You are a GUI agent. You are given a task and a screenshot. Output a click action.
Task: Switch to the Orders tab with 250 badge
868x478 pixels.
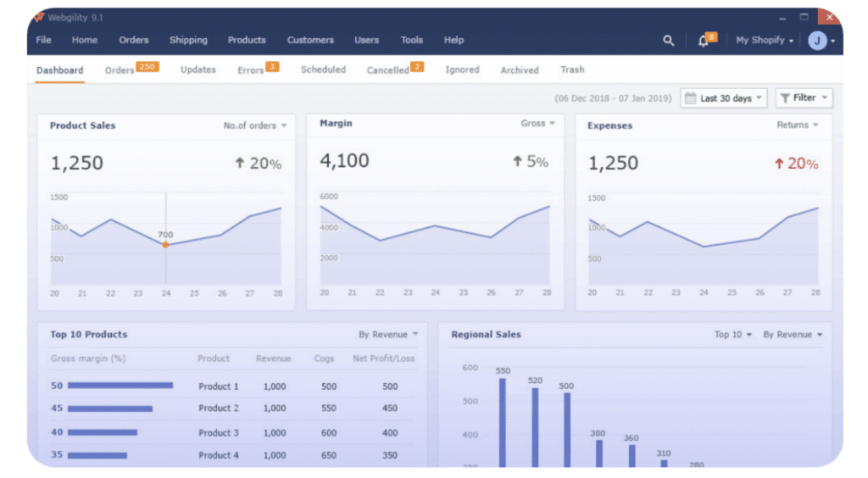[x=120, y=70]
